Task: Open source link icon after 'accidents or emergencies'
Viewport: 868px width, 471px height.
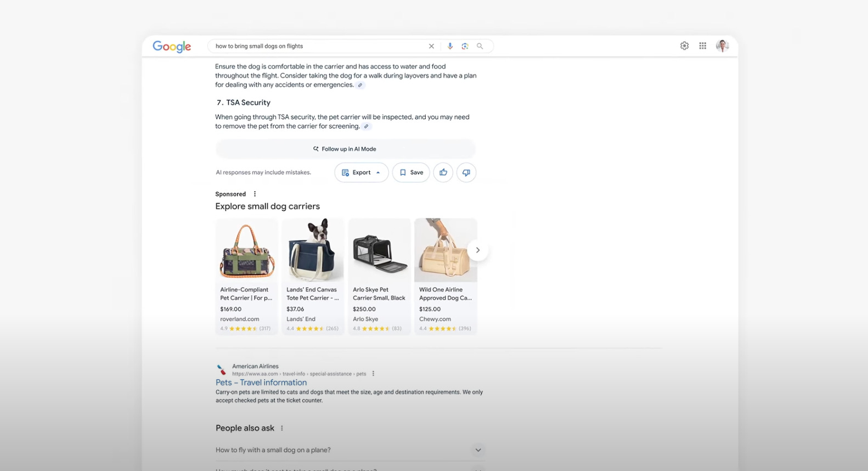Action: [x=360, y=85]
